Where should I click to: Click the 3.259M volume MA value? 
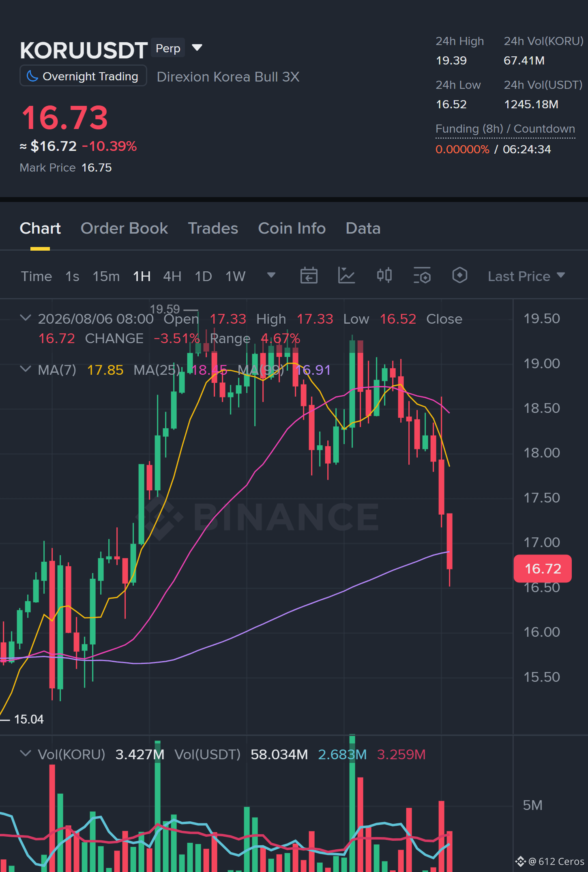point(401,754)
